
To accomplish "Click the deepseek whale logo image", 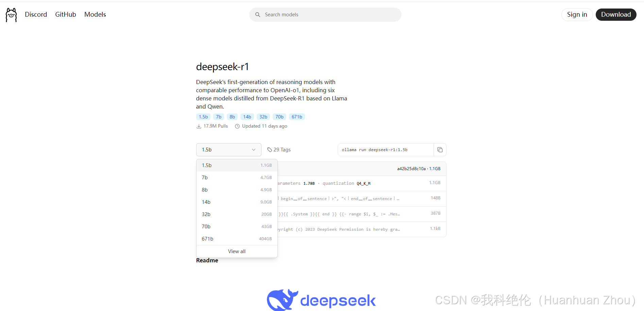I will (321, 300).
